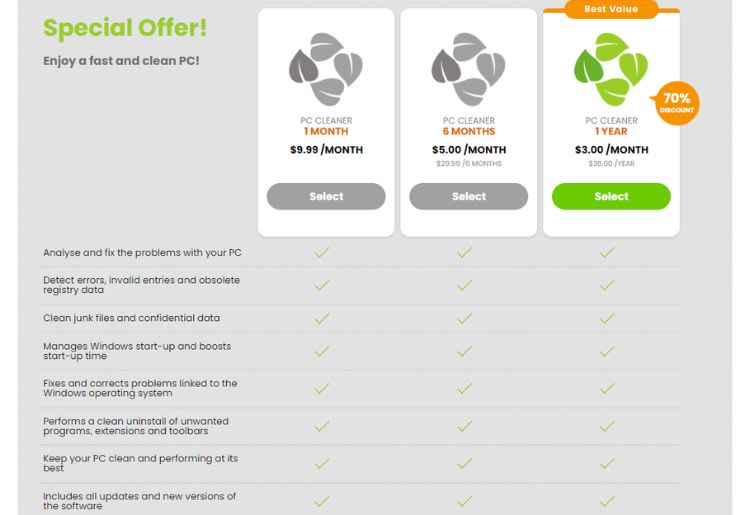Viewport: 750px width, 515px height.
Task: Click 6 Months checkmark for clean uninstall row
Action: pyautogui.click(x=464, y=426)
